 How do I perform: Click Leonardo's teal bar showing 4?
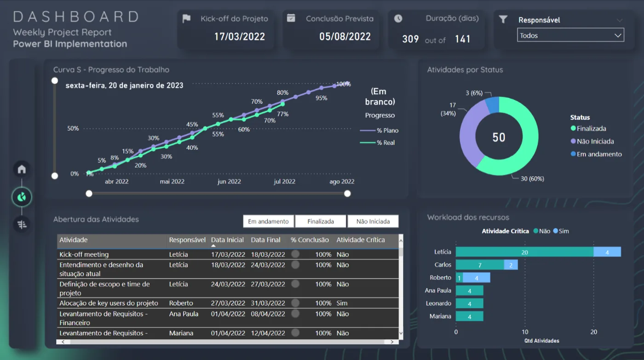click(470, 303)
